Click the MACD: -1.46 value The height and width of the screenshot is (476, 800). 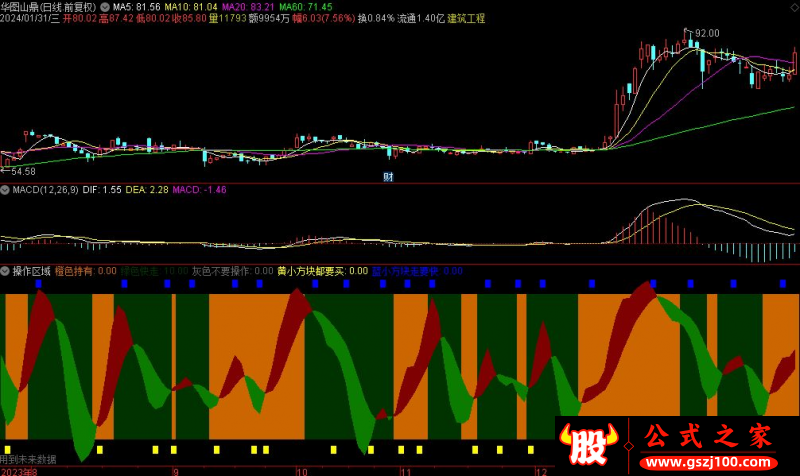(x=199, y=190)
